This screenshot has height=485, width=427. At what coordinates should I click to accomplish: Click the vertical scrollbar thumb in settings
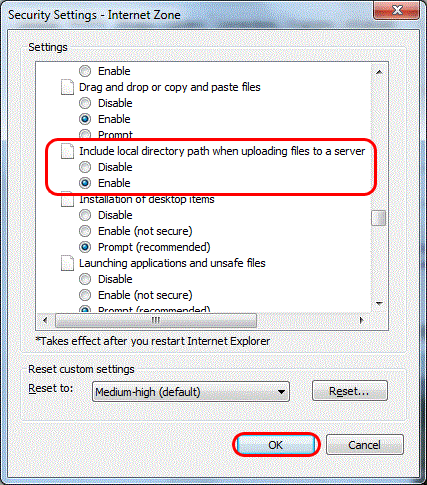point(379,218)
